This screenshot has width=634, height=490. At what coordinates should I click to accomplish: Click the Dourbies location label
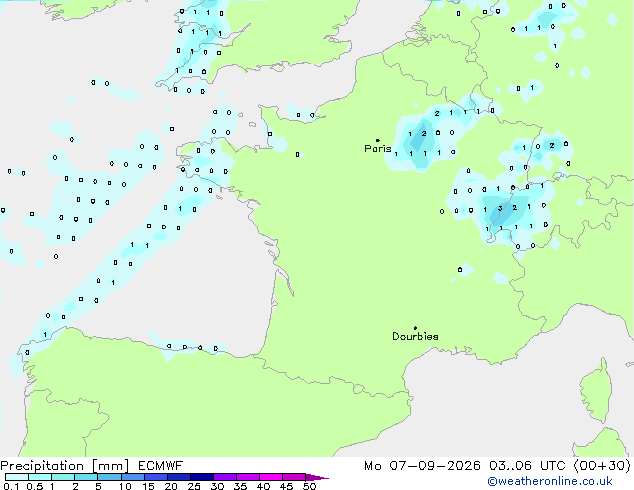(x=415, y=336)
